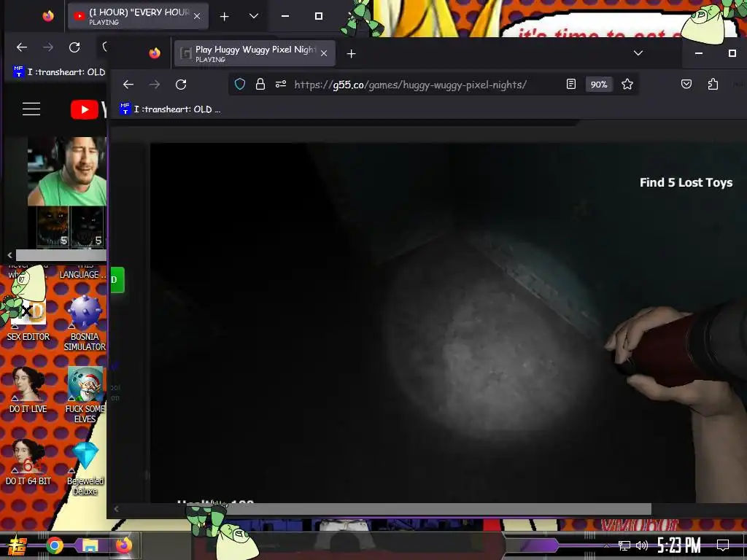This screenshot has height=560, width=747.
Task: Open a new tab in the back Firefox window
Action: [x=225, y=17]
